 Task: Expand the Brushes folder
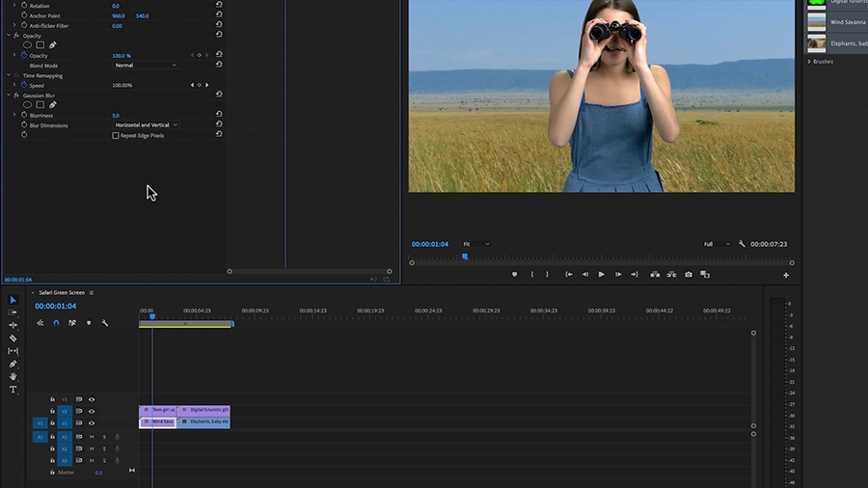coord(809,62)
